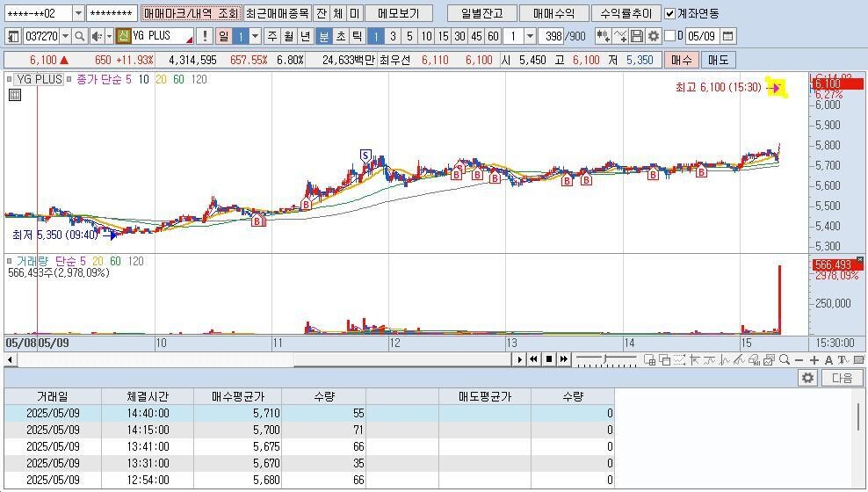
Task: Click the exclamation mark info icon
Action: tap(205, 36)
